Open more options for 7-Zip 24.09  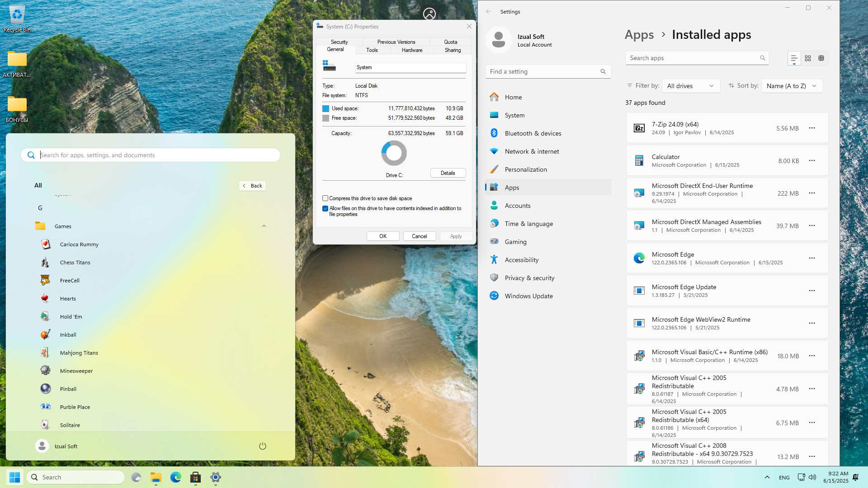pyautogui.click(x=812, y=128)
